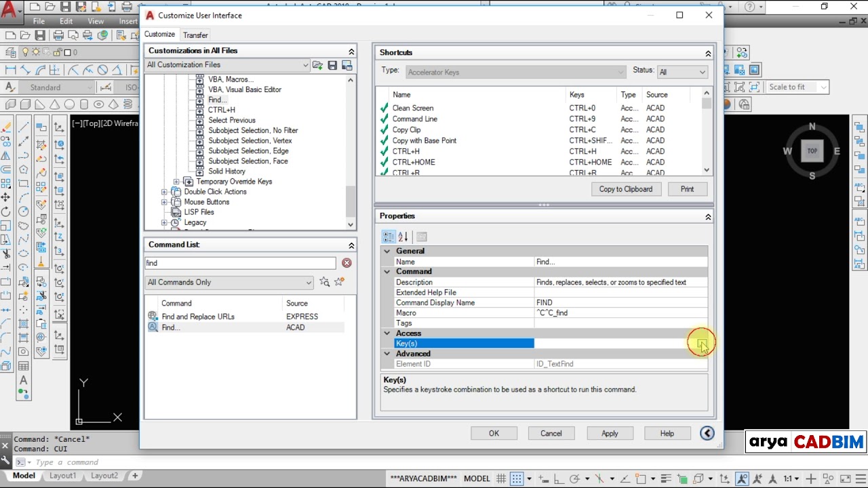Switch to the Transfer tab
The width and height of the screenshot is (868, 488).
tap(195, 35)
